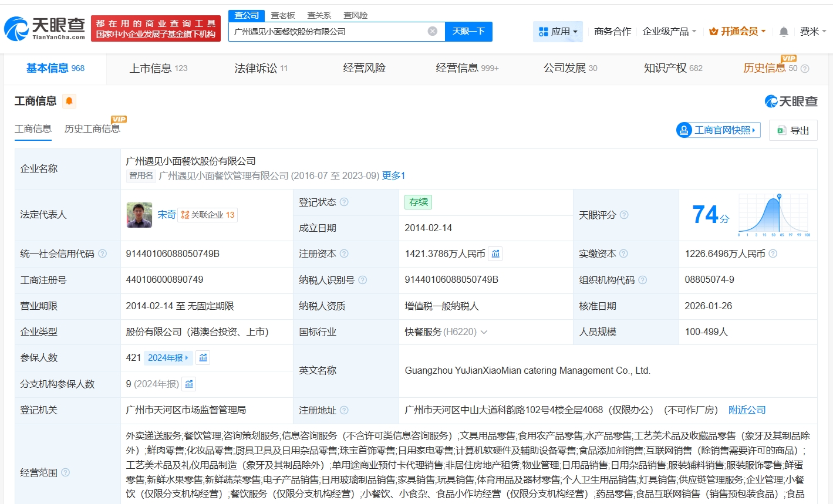
Task: Click help icon next to 历史信息 50
Action: (805, 69)
